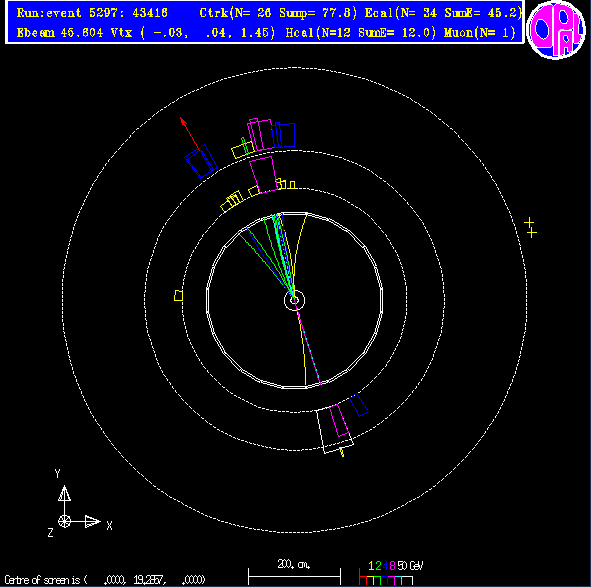Select the blue tilted Hcal block beside red arrow

coord(201,161)
